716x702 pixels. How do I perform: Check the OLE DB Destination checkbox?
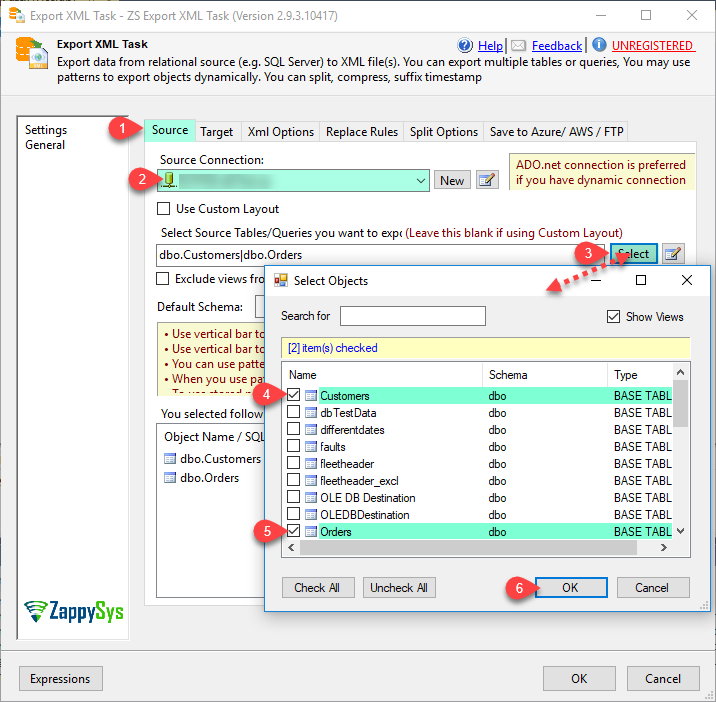click(x=294, y=497)
